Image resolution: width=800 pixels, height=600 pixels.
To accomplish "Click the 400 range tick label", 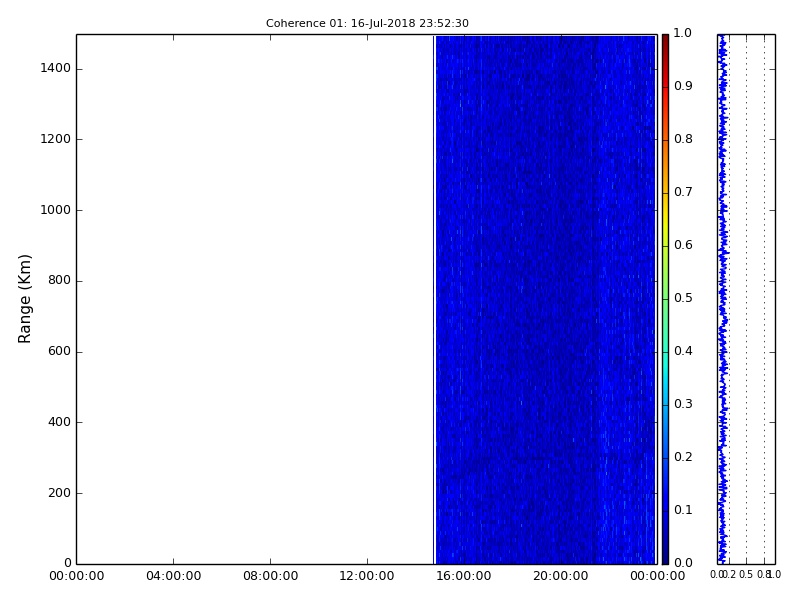I will (59, 422).
